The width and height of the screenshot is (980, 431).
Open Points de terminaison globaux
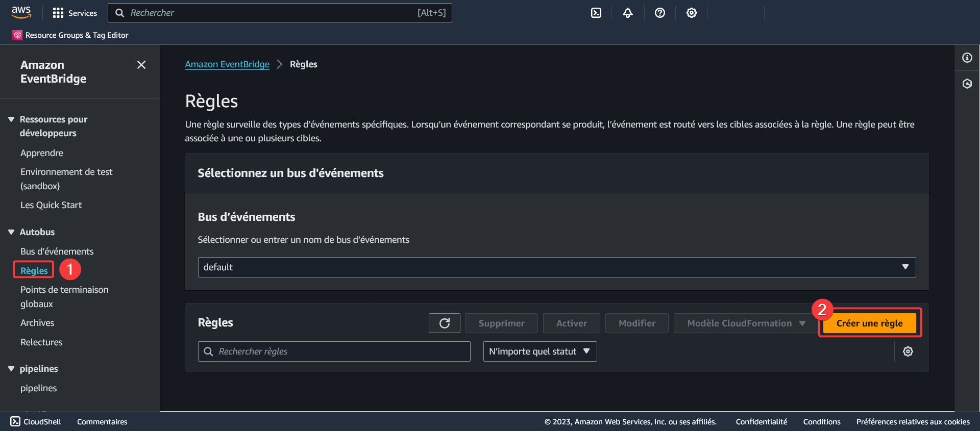point(64,297)
